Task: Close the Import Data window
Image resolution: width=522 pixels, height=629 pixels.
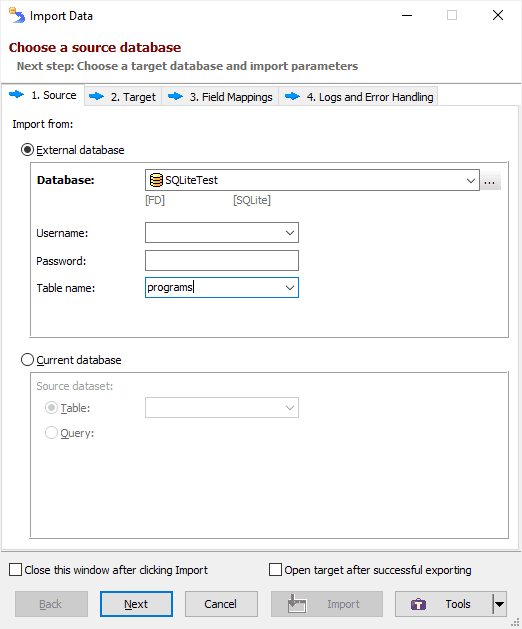Action: tap(498, 16)
